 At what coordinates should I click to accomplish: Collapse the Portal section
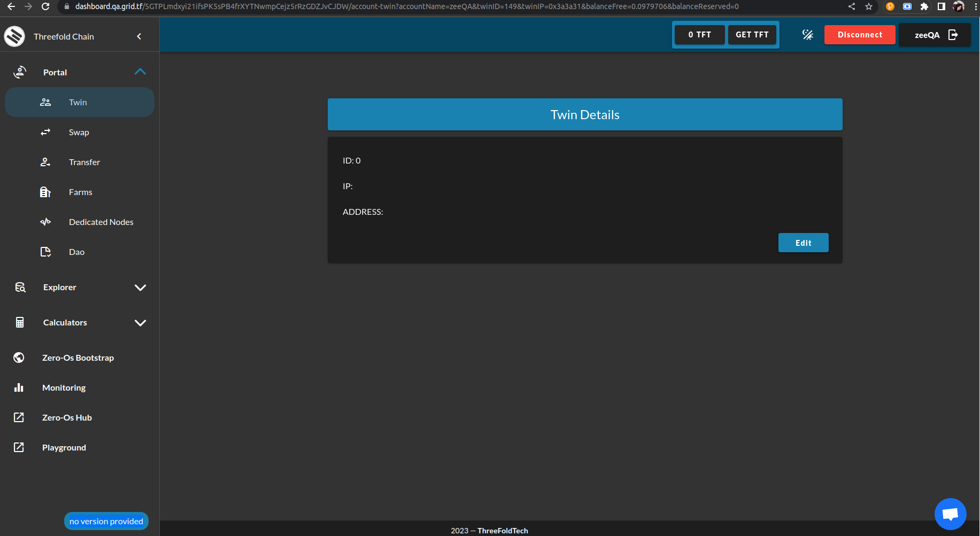[140, 72]
